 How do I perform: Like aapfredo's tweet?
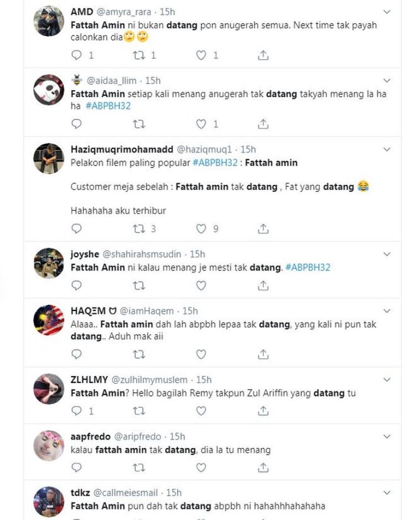(201, 468)
